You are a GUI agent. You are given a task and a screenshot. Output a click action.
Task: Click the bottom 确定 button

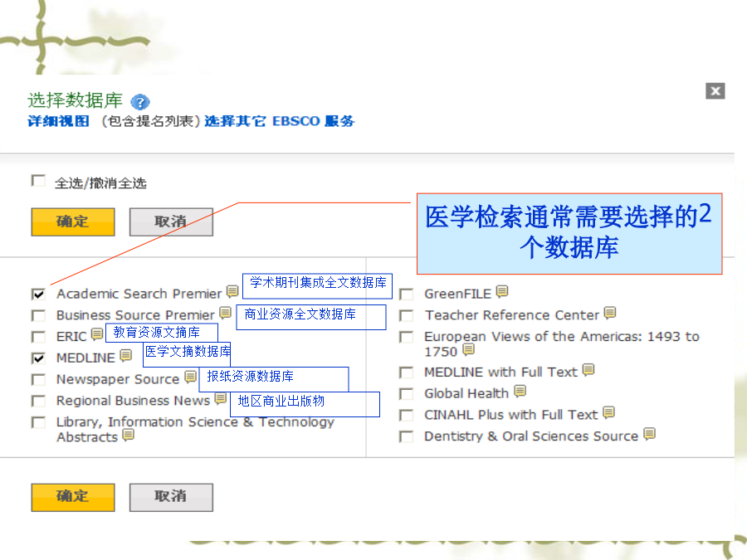73,498
